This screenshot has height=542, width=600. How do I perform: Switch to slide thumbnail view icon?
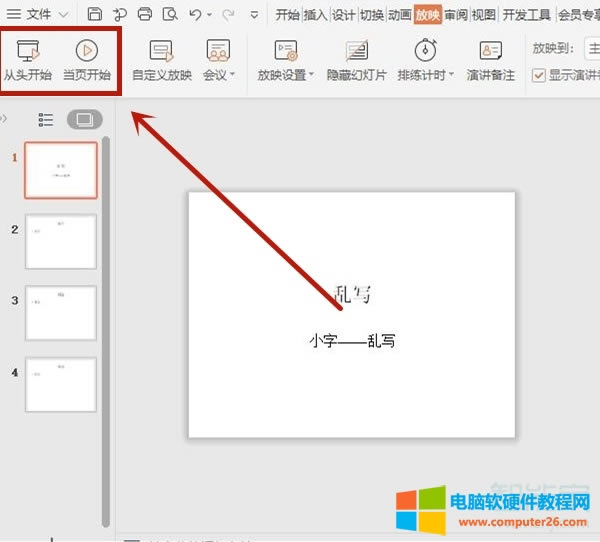(x=84, y=120)
